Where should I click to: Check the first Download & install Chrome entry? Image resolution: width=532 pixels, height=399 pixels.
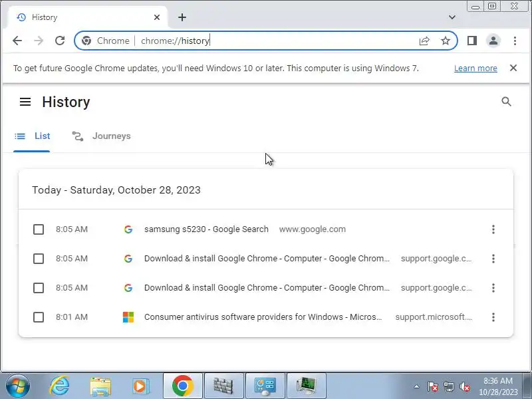pyautogui.click(x=39, y=259)
